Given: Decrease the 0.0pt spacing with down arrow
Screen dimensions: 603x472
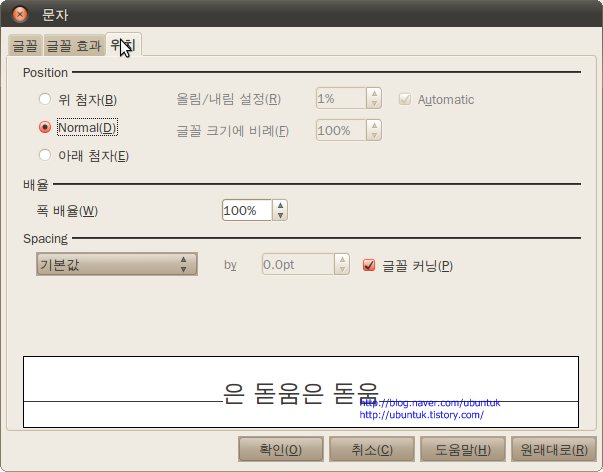Looking at the screenshot, I should point(342,269).
